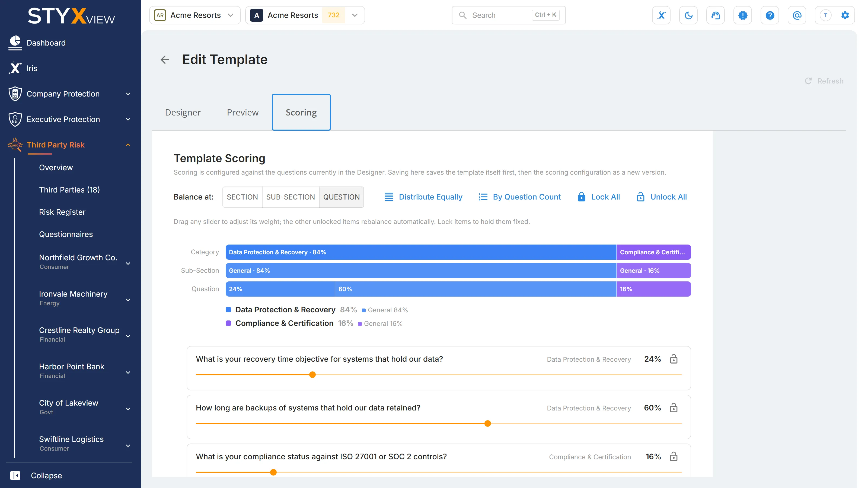
Task: Expand the Northfield Growth Co. entry
Action: 128,264
